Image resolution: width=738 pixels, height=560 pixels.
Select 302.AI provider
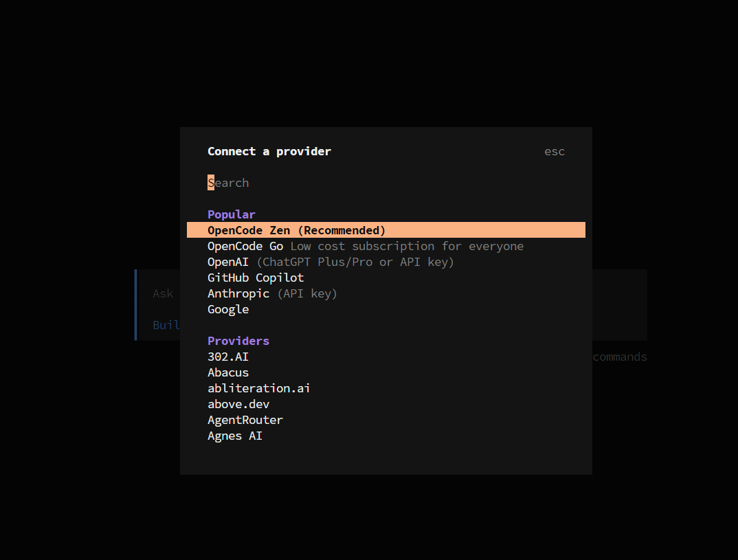coord(386,357)
